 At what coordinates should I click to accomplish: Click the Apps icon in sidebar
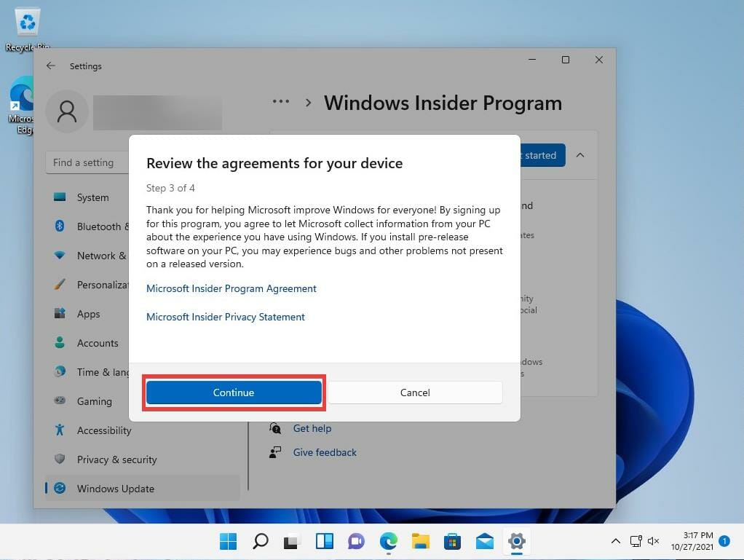coord(60,313)
